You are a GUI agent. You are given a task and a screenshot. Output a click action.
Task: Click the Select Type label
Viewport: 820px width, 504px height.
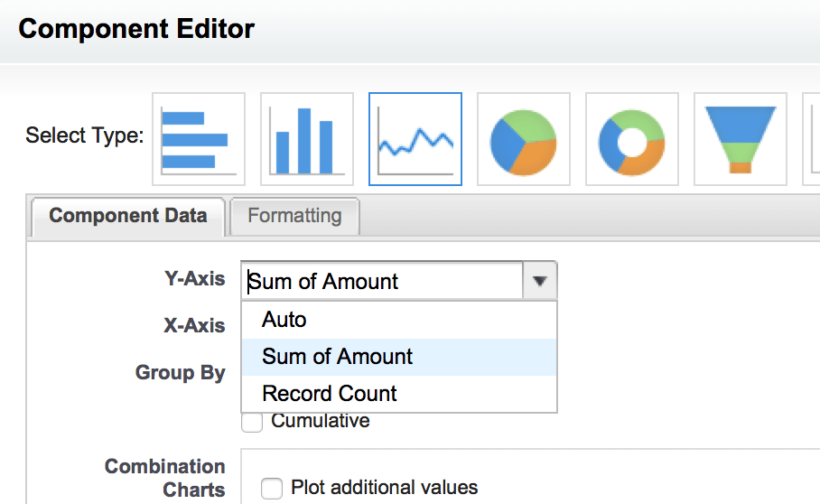(84, 135)
